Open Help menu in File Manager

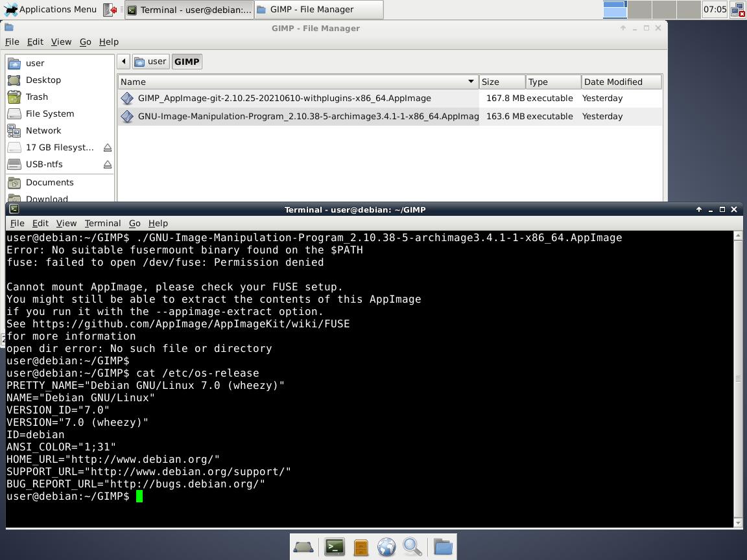click(109, 42)
